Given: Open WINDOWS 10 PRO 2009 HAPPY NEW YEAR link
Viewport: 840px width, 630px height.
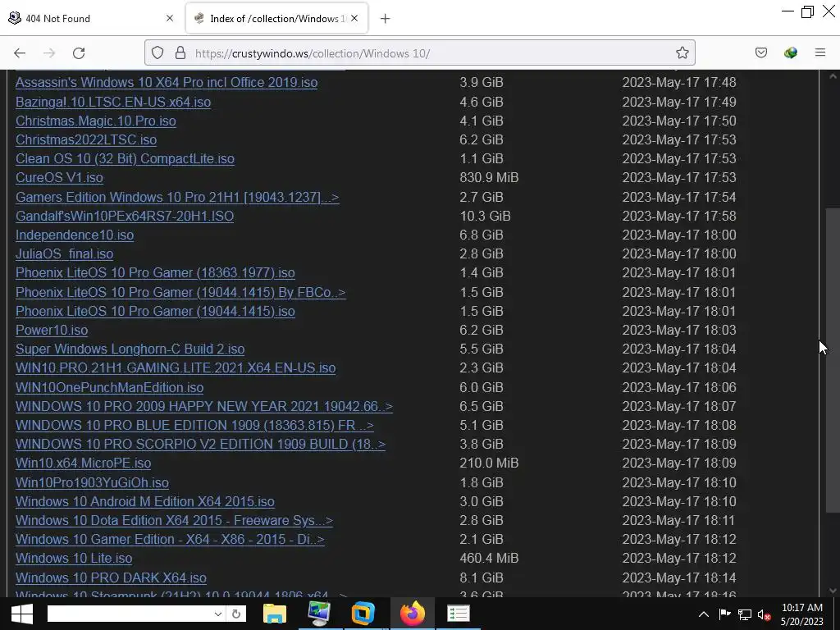Looking at the screenshot, I should [x=204, y=406].
